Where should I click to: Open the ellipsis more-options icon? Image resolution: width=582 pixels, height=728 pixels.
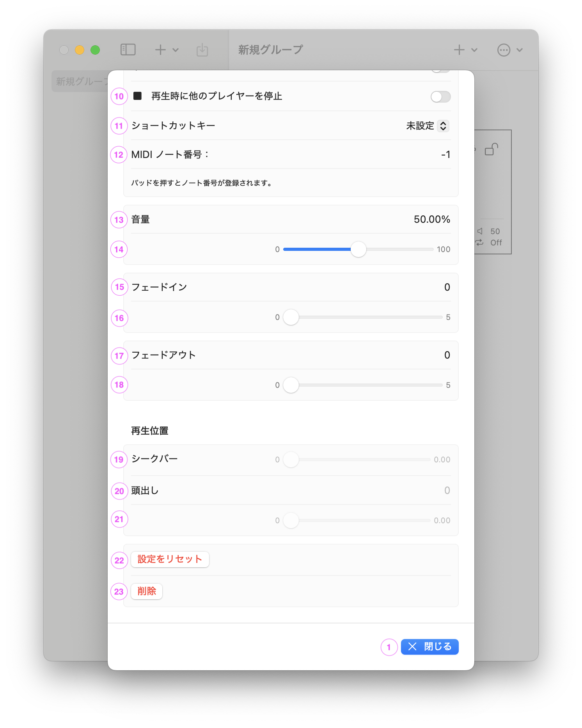click(x=504, y=50)
